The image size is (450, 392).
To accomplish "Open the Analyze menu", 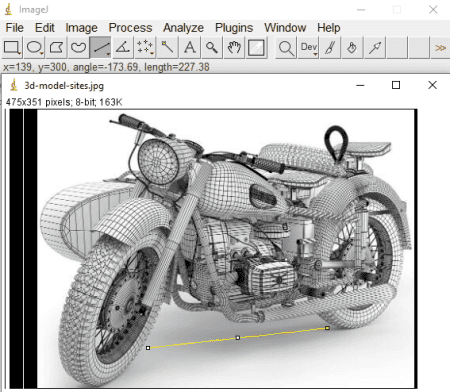I will (183, 28).
